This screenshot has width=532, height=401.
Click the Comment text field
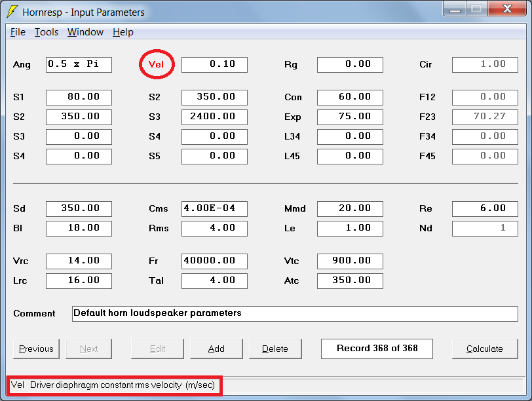pyautogui.click(x=295, y=313)
